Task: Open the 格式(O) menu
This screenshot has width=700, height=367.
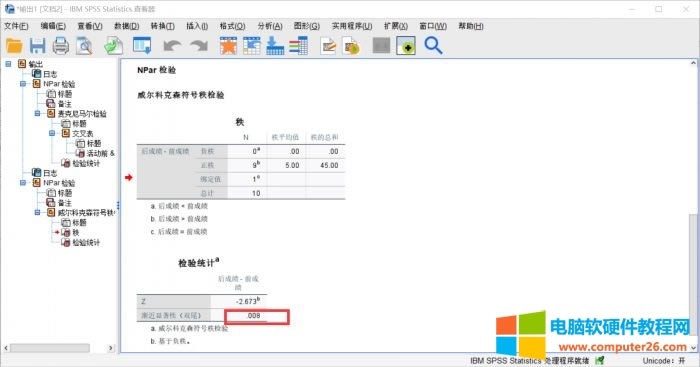Action: coord(233,26)
